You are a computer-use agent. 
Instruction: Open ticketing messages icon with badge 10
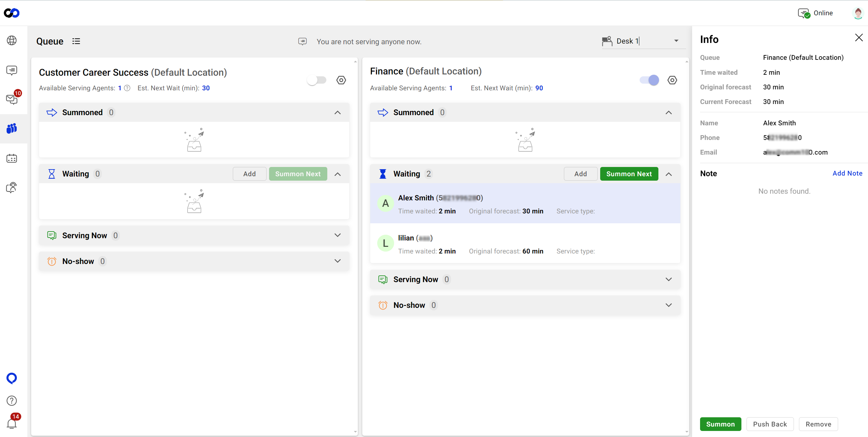click(12, 99)
